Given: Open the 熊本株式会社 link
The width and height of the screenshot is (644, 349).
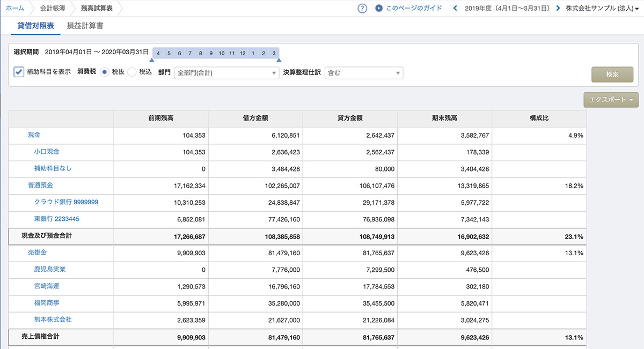Looking at the screenshot, I should pyautogui.click(x=53, y=320).
